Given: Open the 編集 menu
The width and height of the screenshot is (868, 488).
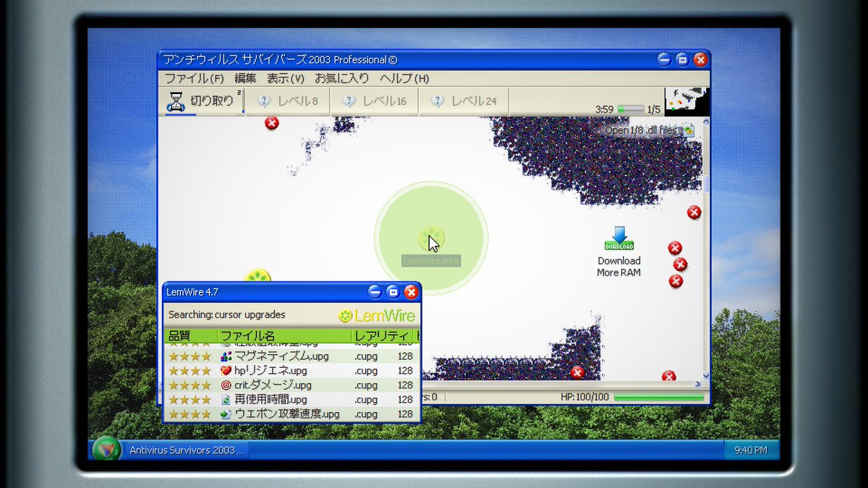Looking at the screenshot, I should [x=245, y=78].
